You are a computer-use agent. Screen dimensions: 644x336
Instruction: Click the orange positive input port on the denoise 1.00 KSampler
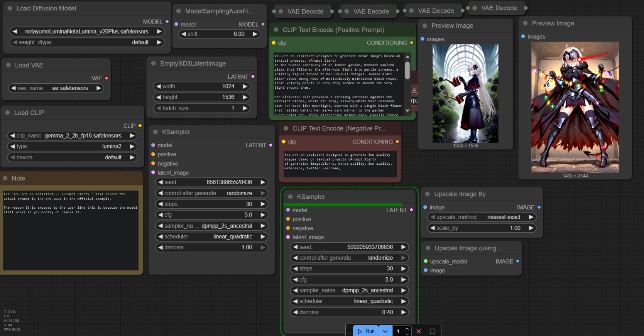(x=153, y=154)
